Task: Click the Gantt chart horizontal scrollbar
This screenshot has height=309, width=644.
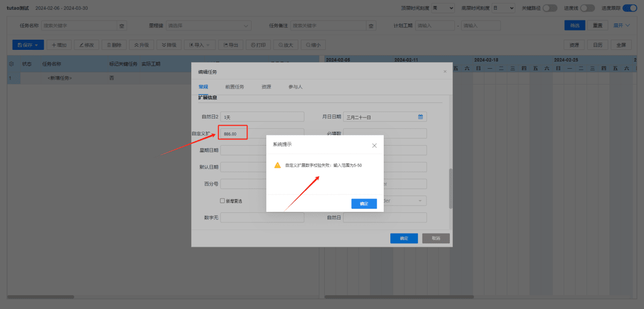Action: [399, 297]
